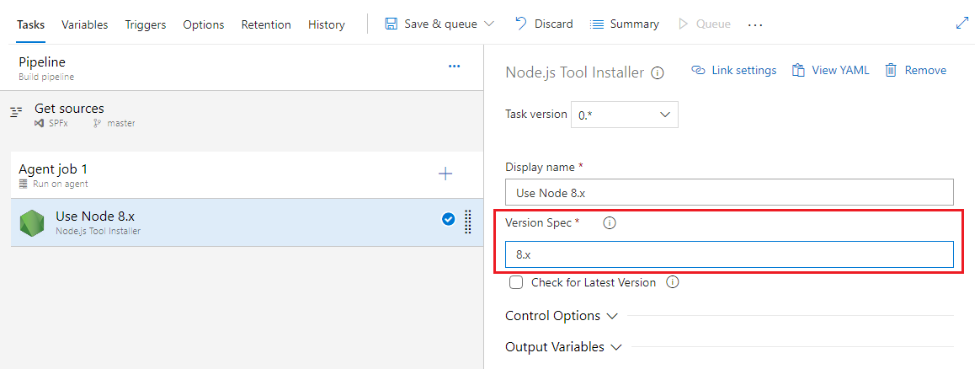Switch to the Triggers tab

point(145,24)
